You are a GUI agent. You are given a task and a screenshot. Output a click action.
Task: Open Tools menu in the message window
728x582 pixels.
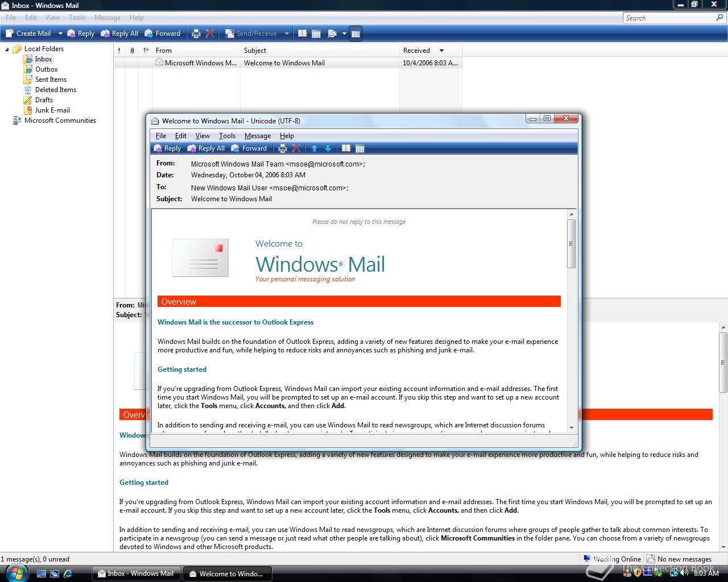pyautogui.click(x=227, y=136)
